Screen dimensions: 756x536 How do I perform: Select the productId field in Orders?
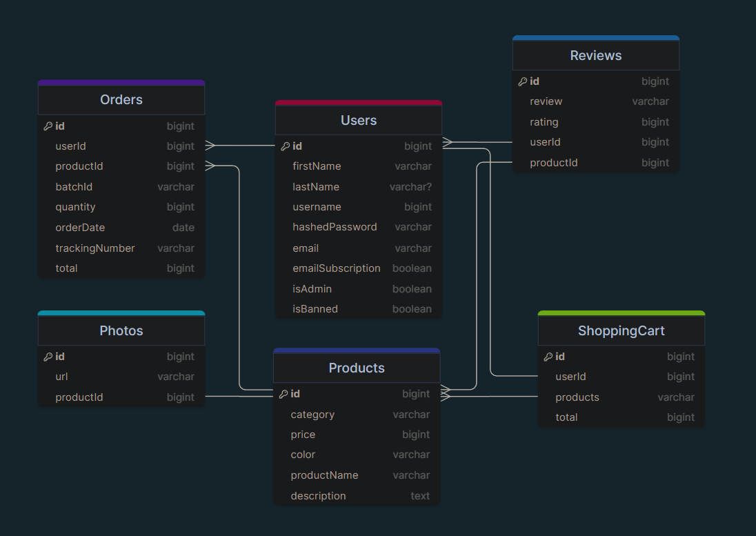coord(121,166)
